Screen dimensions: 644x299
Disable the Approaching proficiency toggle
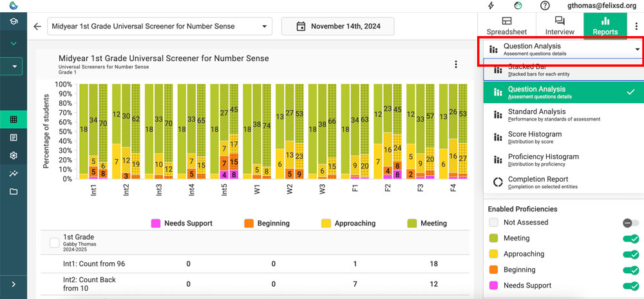coord(630,255)
